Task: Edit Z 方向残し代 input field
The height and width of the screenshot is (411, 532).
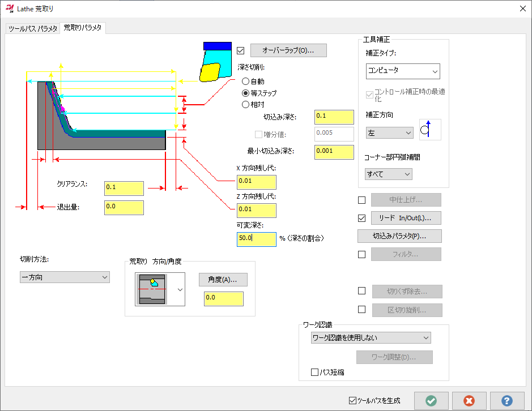Action: click(256, 210)
